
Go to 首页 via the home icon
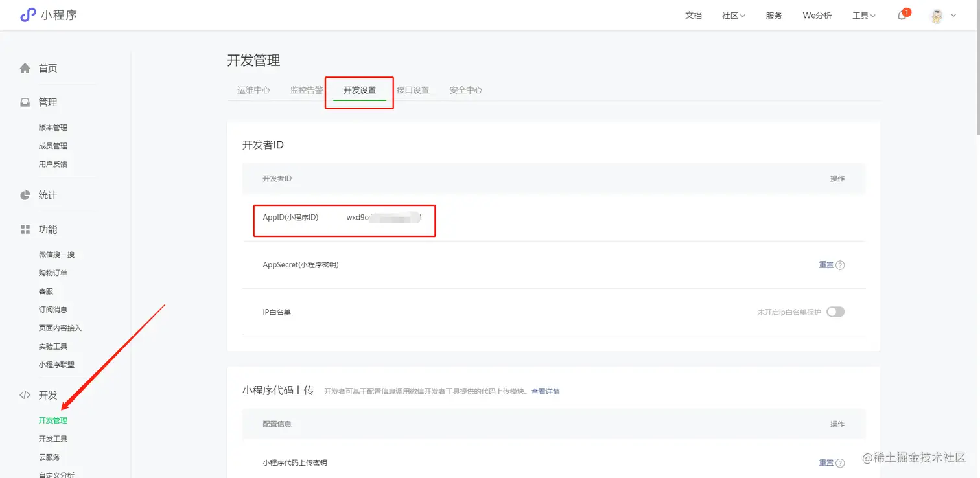click(x=25, y=68)
